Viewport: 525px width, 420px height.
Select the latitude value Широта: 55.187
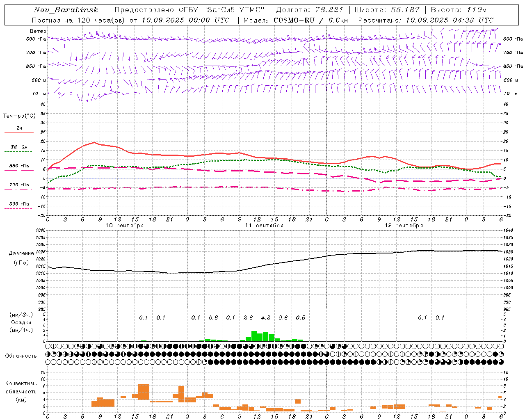point(387,10)
